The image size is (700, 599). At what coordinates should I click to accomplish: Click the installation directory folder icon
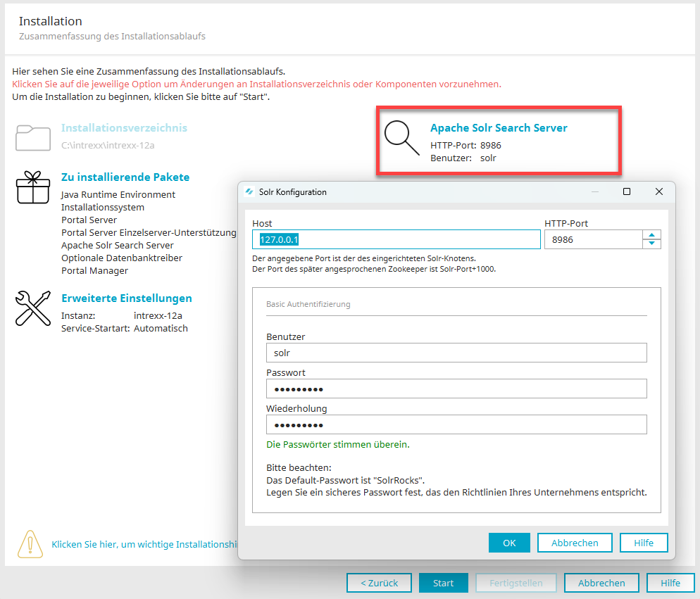(x=32, y=138)
